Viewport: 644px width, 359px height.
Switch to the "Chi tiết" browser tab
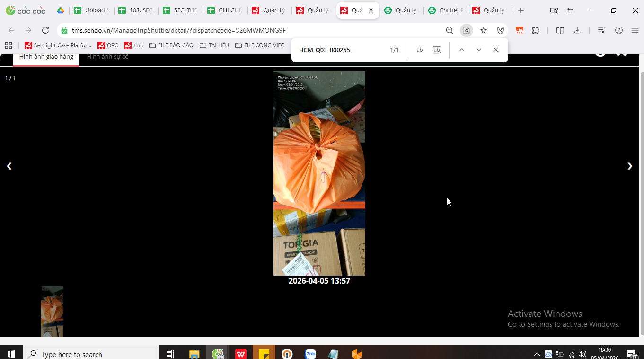(x=445, y=10)
